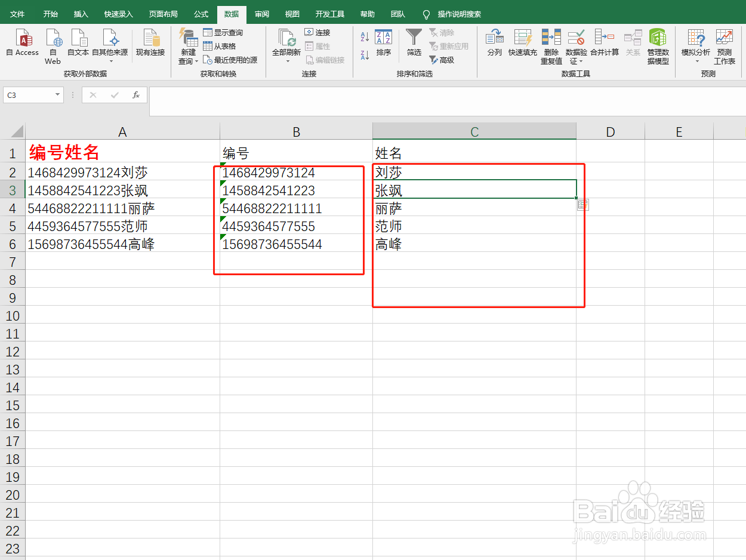
Task: Click cell C2 with 刘莎
Action: [x=474, y=173]
